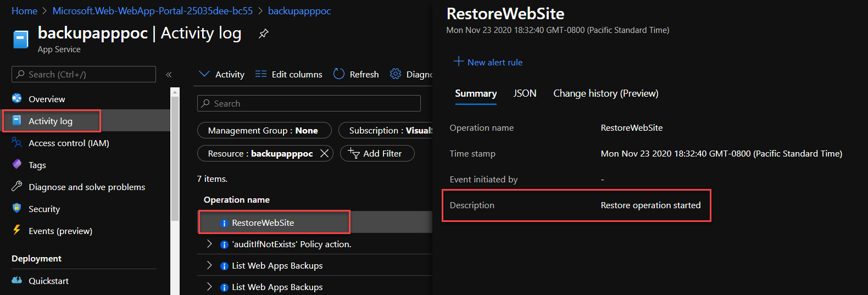This screenshot has width=868, height=295.
Task: Collapse the left sidebar menu
Action: tap(169, 75)
